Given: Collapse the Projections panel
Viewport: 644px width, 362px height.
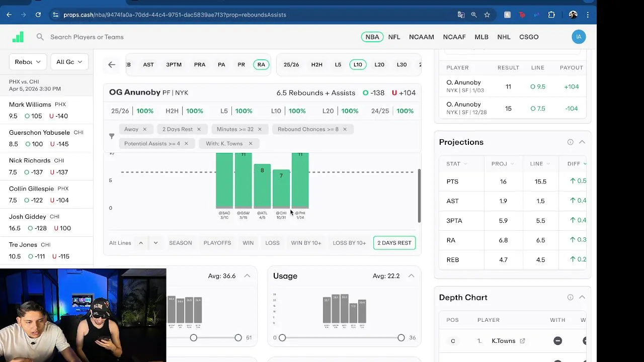Looking at the screenshot, I should click(x=582, y=142).
